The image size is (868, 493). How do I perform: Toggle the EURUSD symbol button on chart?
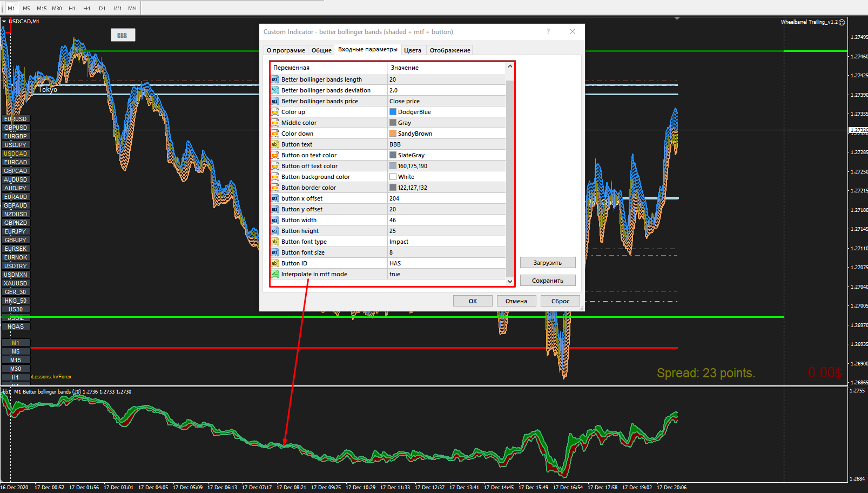coord(16,119)
